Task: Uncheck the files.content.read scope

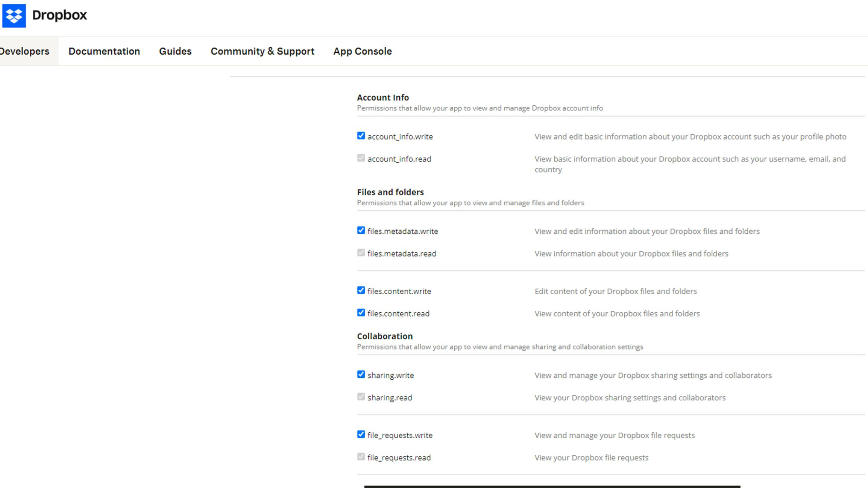Action: (x=361, y=313)
